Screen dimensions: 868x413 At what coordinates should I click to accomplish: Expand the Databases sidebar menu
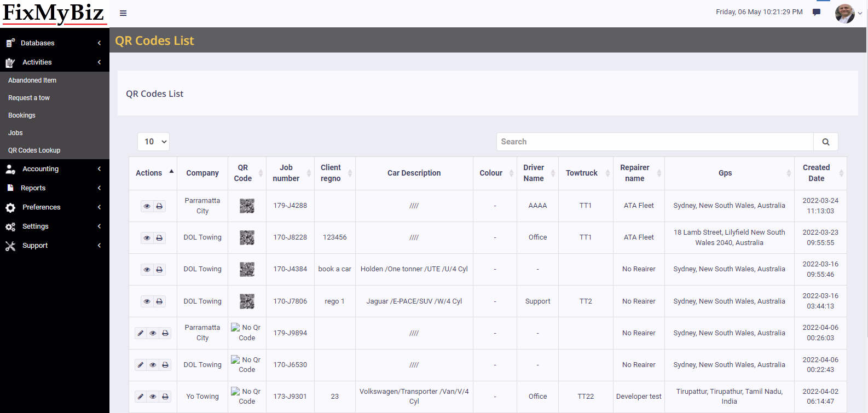click(x=54, y=43)
